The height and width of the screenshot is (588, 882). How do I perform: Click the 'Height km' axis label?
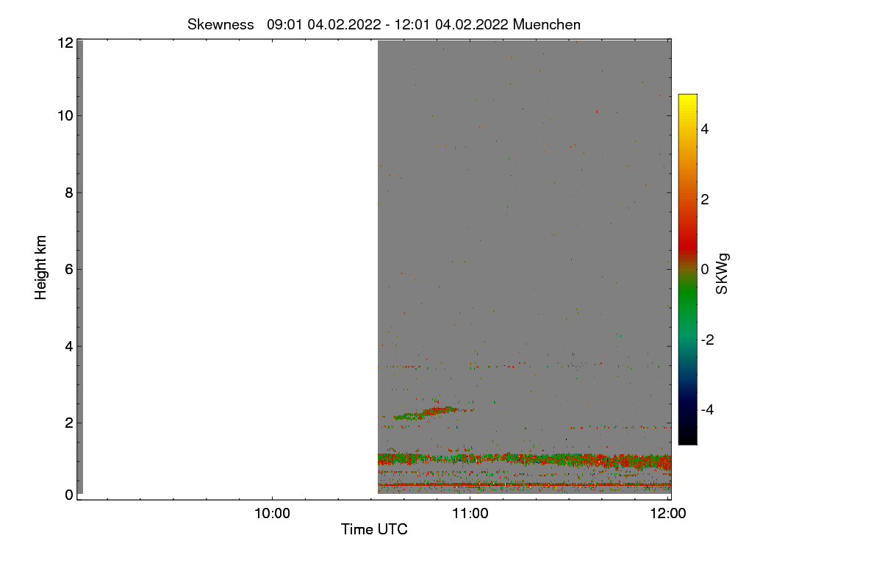41,268
